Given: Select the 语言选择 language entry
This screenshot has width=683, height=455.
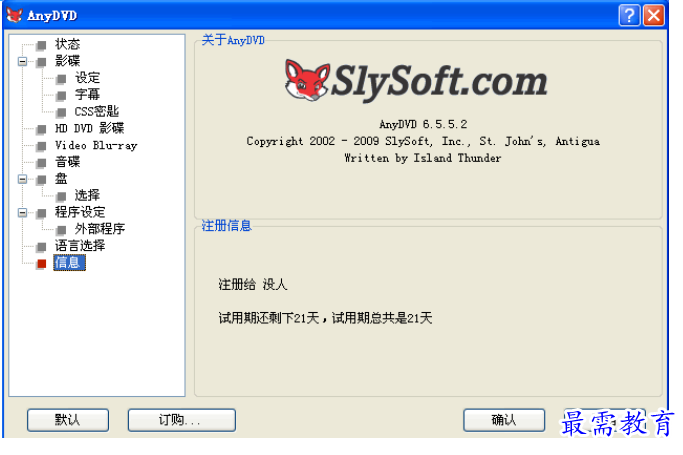Looking at the screenshot, I should tap(80, 246).
